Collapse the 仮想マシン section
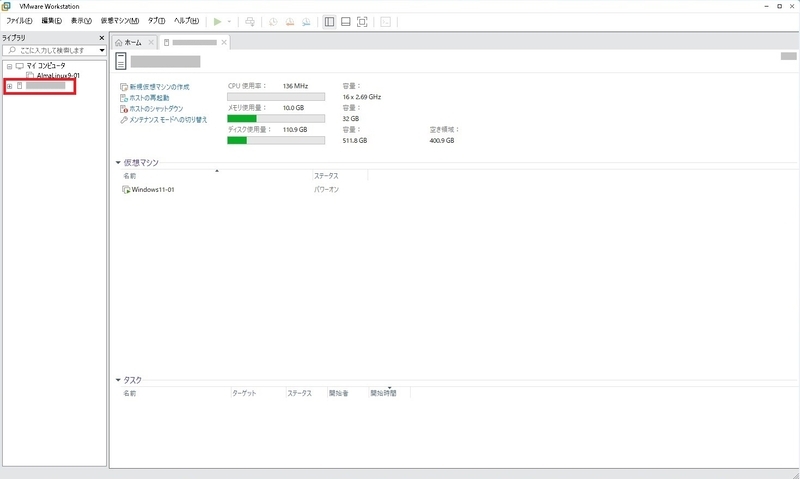 pos(118,162)
